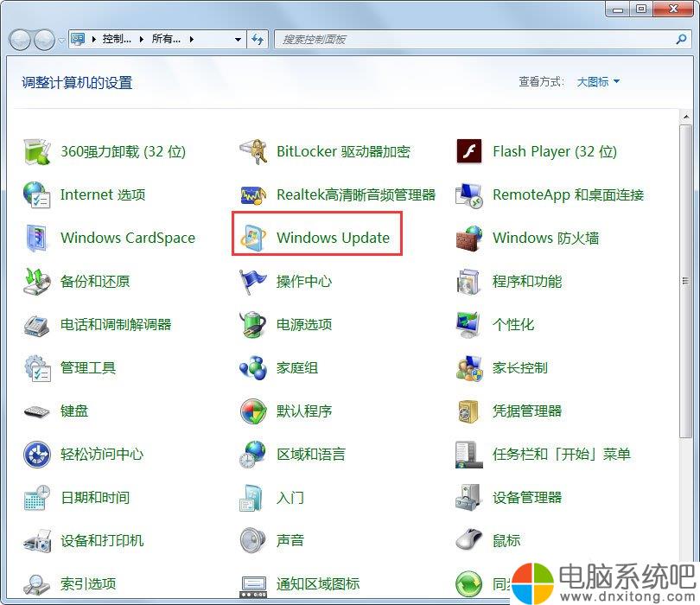The height and width of the screenshot is (605, 700).
Task: Click the vertical scrollbar thumb
Action: coord(685,281)
